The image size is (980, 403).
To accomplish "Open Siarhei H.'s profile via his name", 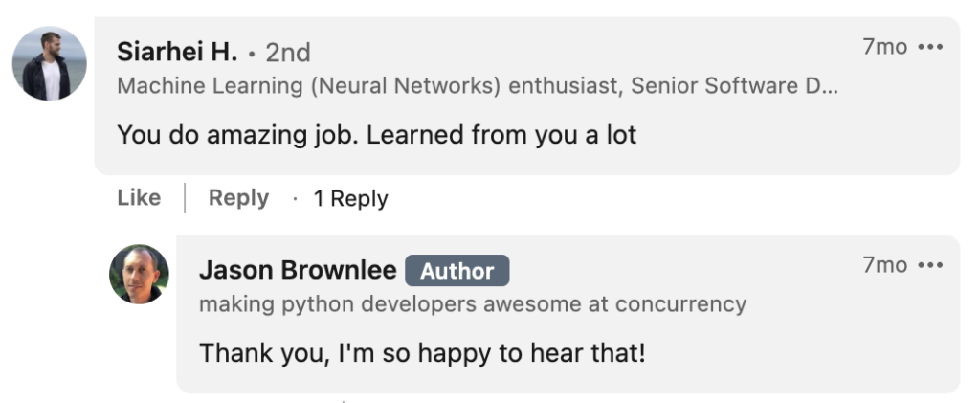I will [x=177, y=51].
